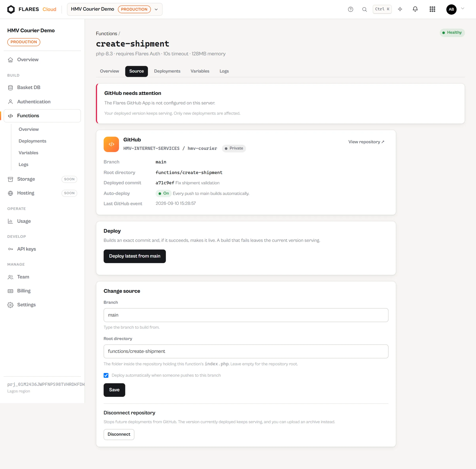Image resolution: width=476 pixels, height=469 pixels.
Task: Open the notifications bell
Action: 415,9
